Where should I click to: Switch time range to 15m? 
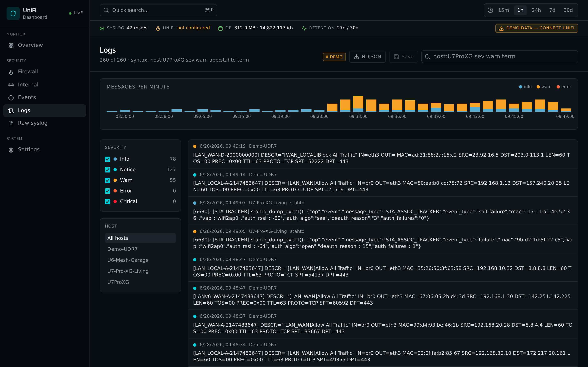click(x=503, y=10)
